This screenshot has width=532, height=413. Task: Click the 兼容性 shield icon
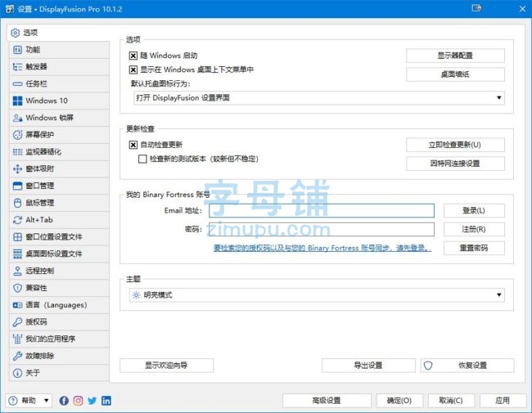(17, 288)
